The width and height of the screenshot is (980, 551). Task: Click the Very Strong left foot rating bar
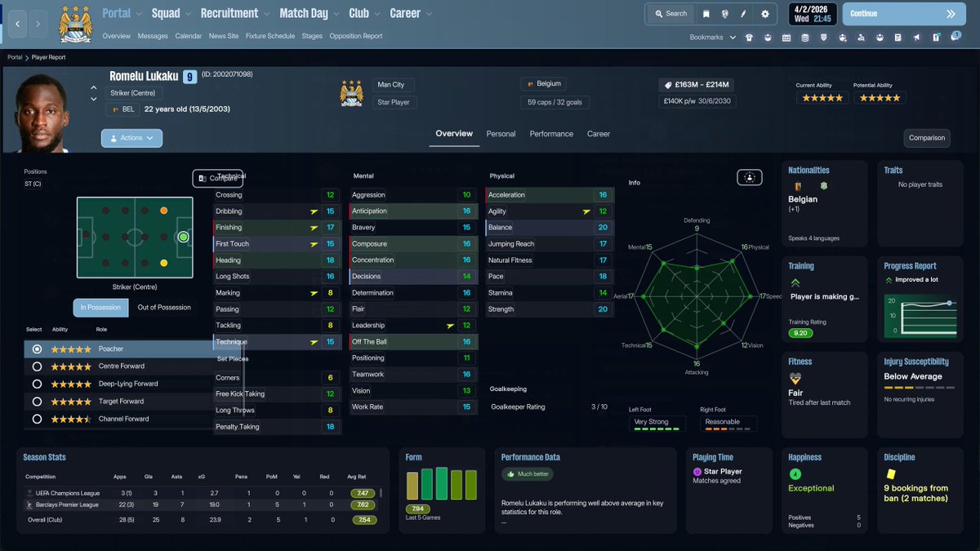point(657,429)
